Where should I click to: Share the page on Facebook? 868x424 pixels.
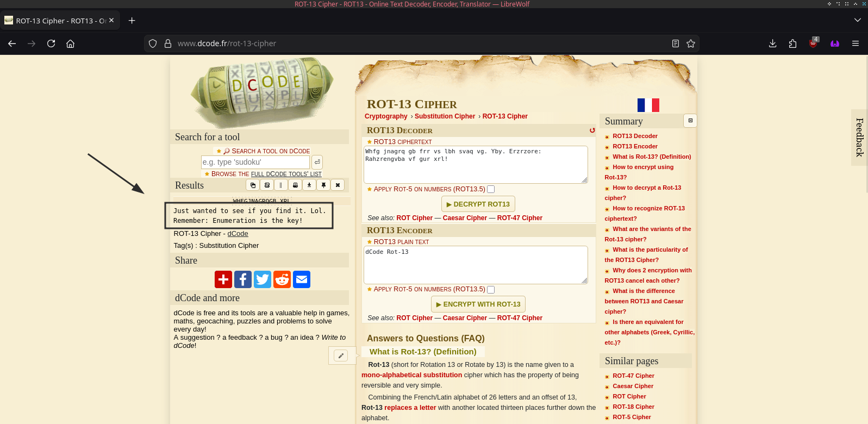(243, 279)
